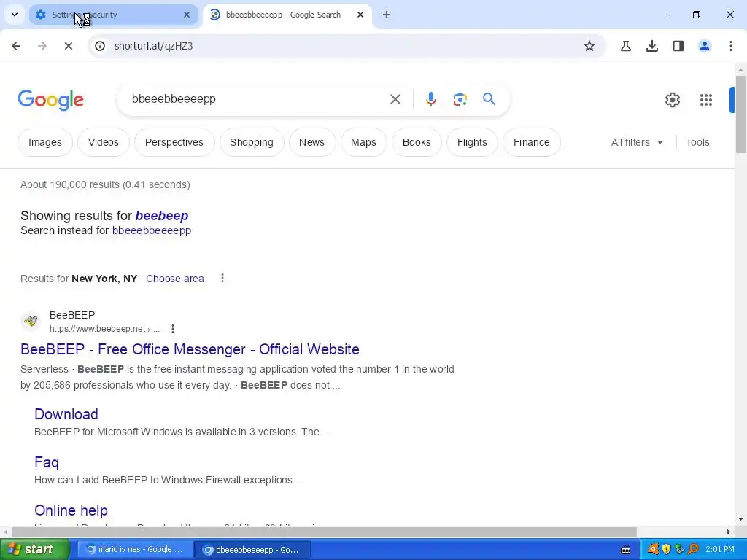Filter results by Flights
The width and height of the screenshot is (747, 560).
click(x=472, y=142)
